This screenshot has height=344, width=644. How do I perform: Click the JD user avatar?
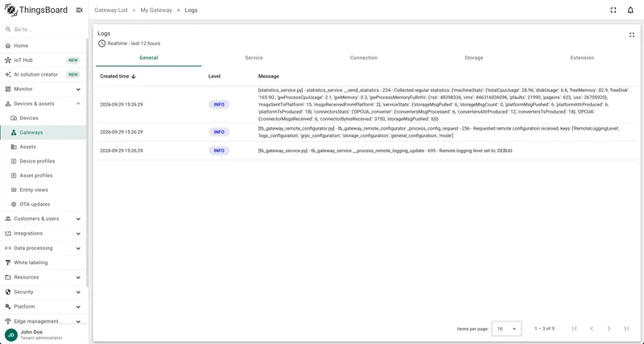click(11, 335)
